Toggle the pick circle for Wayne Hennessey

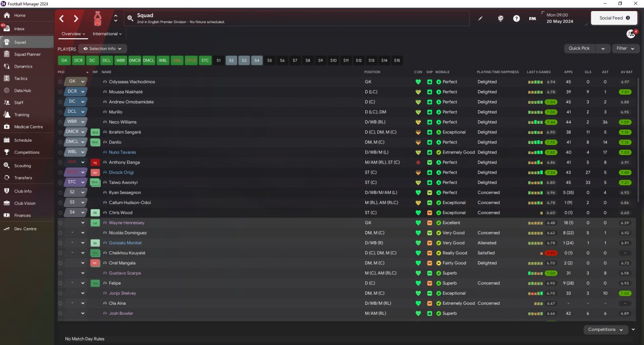60,223
